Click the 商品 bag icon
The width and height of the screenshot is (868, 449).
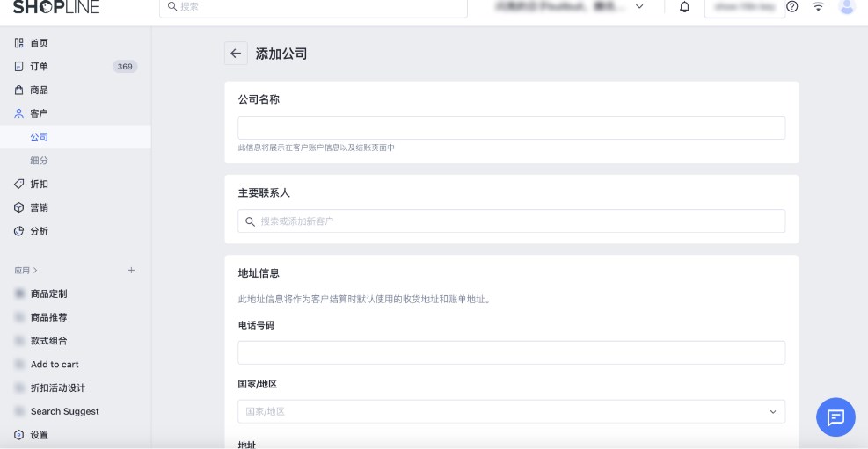18,90
